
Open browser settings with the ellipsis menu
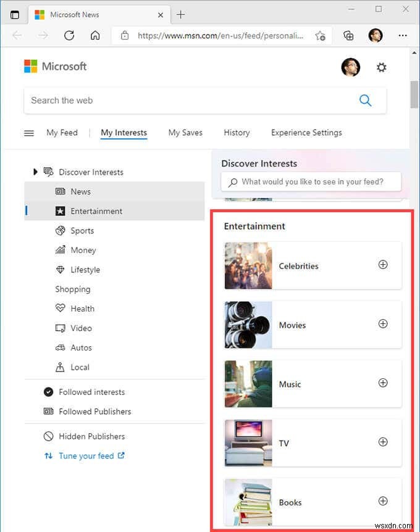pos(403,36)
